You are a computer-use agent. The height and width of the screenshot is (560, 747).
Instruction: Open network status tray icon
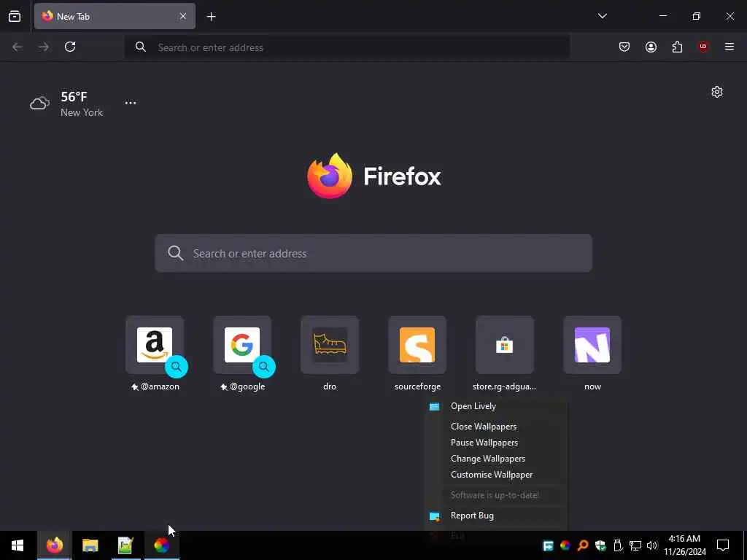tap(635, 545)
